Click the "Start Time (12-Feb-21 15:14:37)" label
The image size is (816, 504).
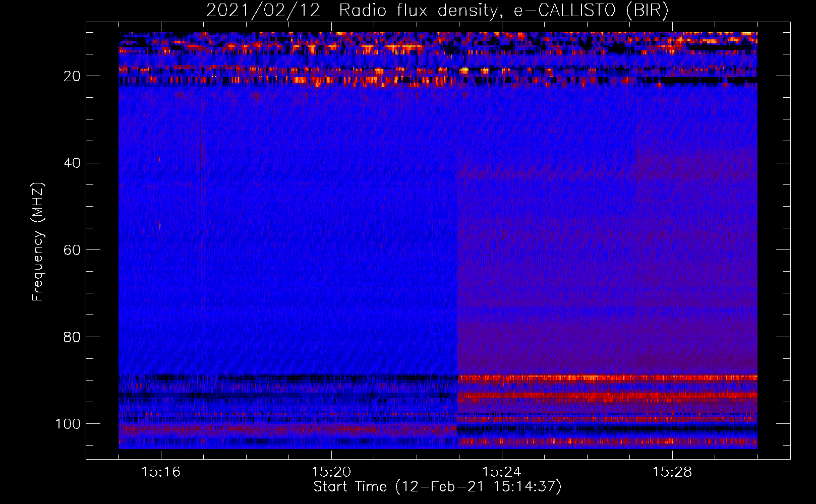pyautogui.click(x=437, y=487)
